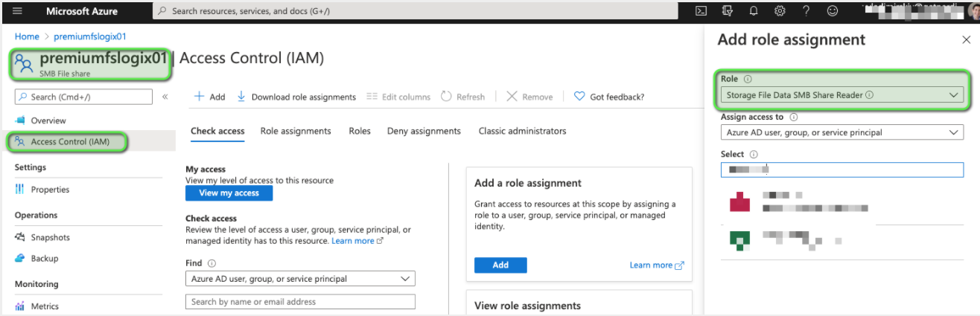The height and width of the screenshot is (316, 980).
Task: Click Download role assignments
Action: coord(296,97)
